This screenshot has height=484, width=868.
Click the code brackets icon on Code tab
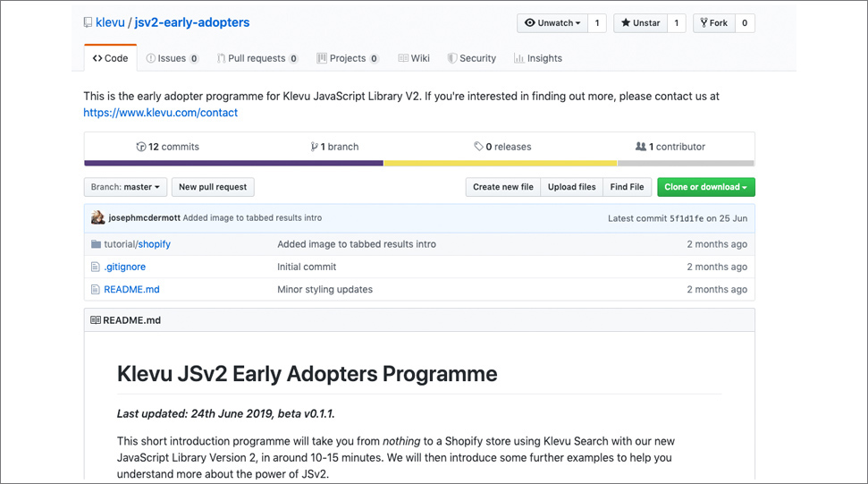click(x=97, y=58)
